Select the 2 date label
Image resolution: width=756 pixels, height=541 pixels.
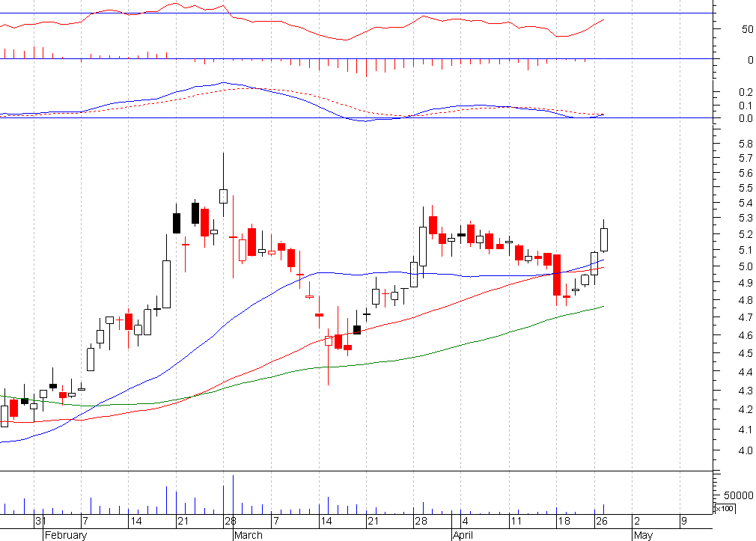pos(637,522)
